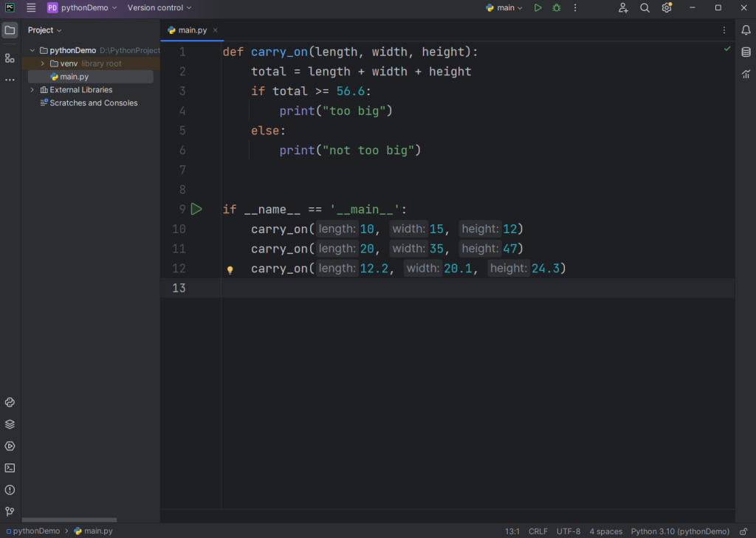This screenshot has height=538, width=756.
Task: Open the main run configuration dropdown
Action: [505, 8]
